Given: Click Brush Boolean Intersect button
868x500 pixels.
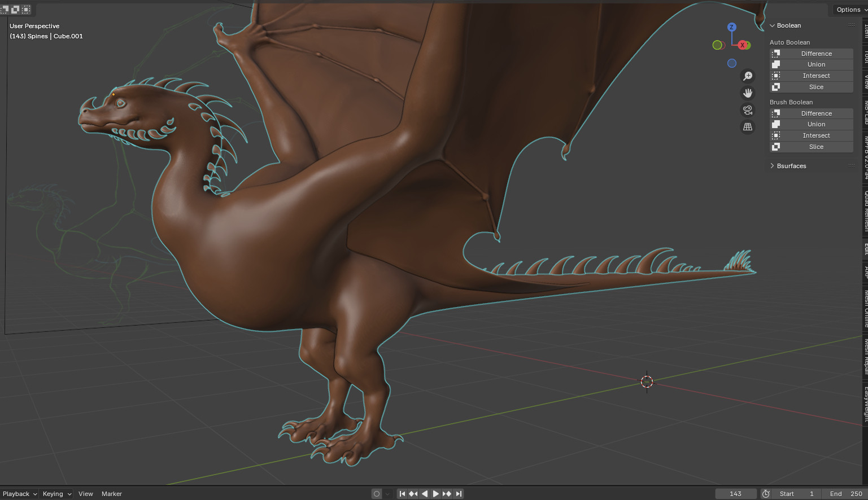Looking at the screenshot, I should [812, 135].
